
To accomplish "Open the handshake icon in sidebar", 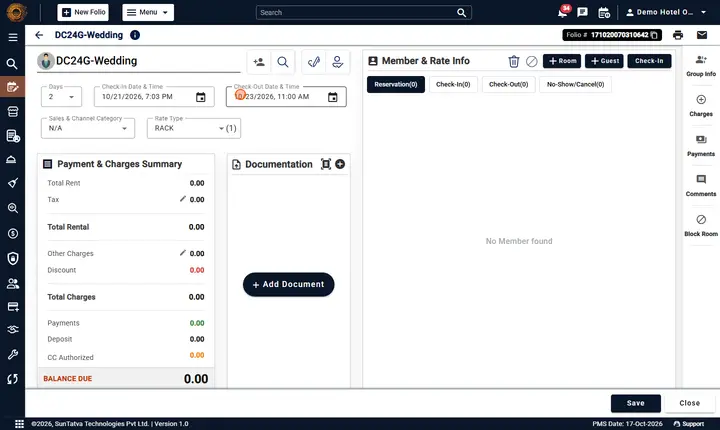I will [x=13, y=329].
